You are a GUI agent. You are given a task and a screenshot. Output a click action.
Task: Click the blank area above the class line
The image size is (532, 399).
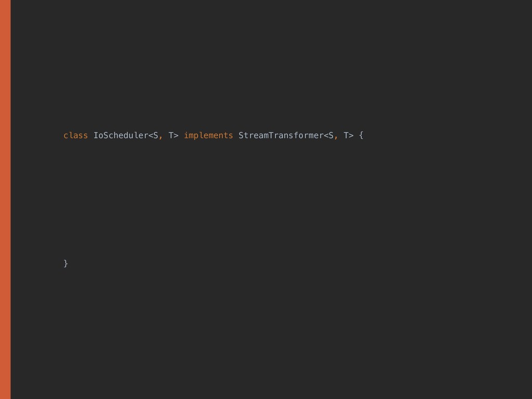pos(260,68)
